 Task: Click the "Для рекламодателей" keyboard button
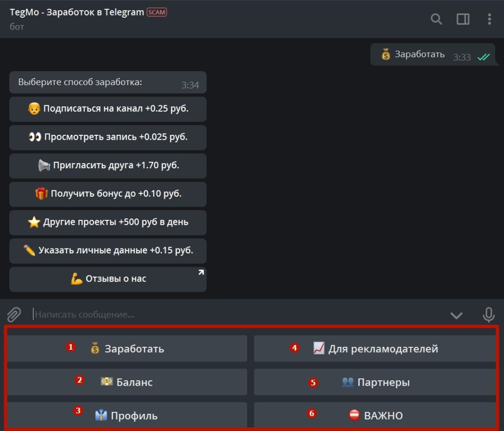coord(375,349)
